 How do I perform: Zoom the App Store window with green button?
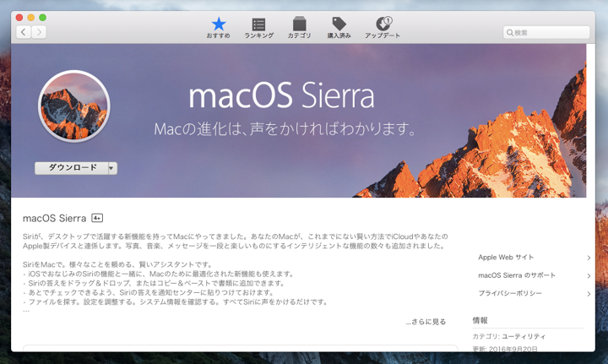click(43, 18)
